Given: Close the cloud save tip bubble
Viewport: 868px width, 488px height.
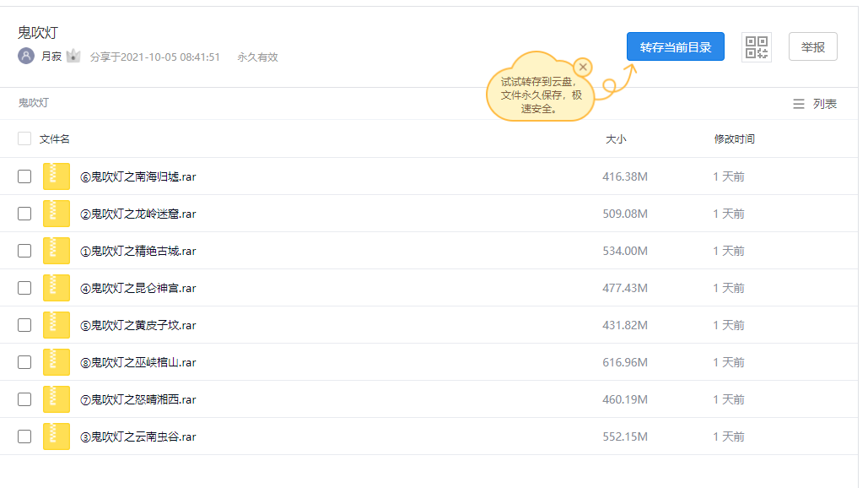Looking at the screenshot, I should coord(582,68).
